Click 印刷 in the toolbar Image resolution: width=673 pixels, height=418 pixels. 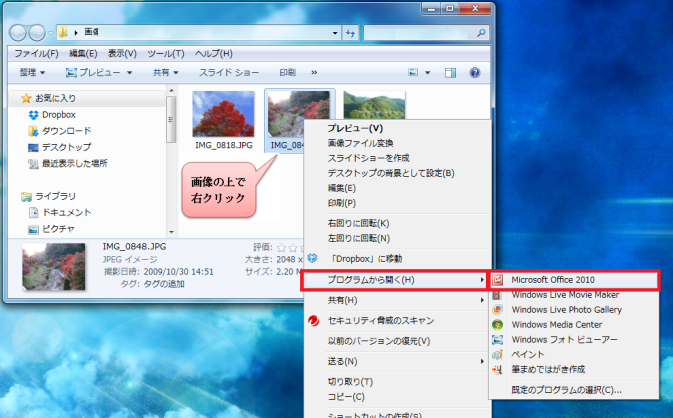[x=288, y=73]
